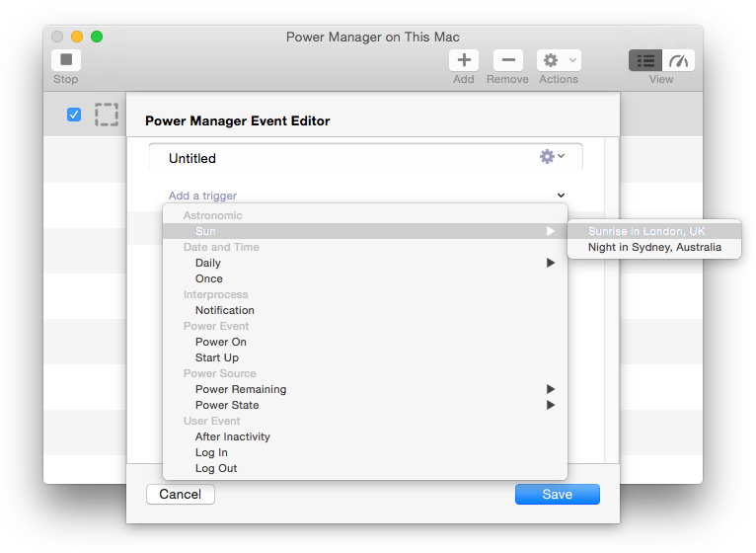Select Power State menu item
Screen dimensions: 756x553
365,405
